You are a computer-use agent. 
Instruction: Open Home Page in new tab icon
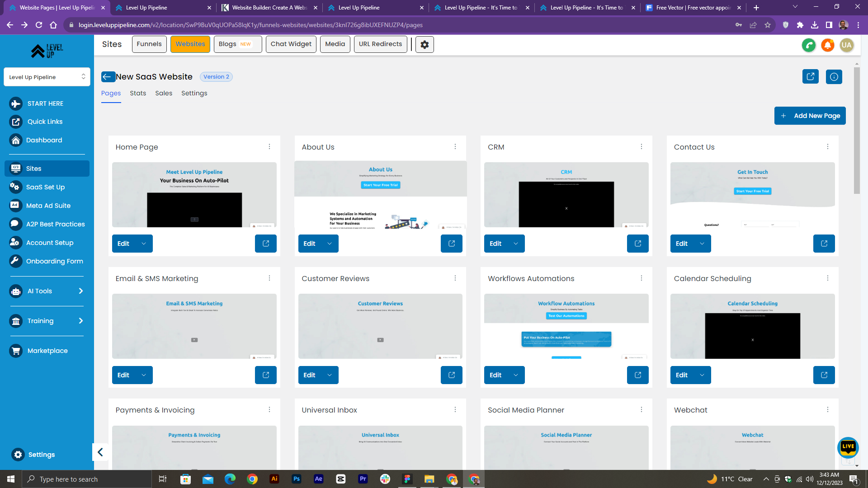pyautogui.click(x=265, y=244)
